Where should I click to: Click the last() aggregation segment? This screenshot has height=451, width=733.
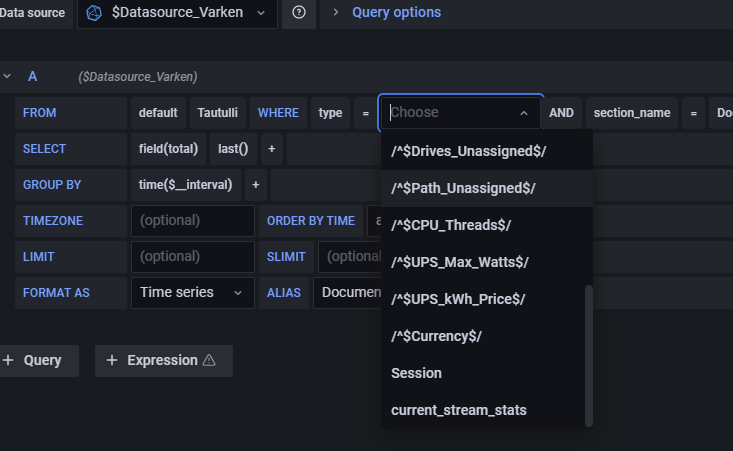click(x=233, y=149)
